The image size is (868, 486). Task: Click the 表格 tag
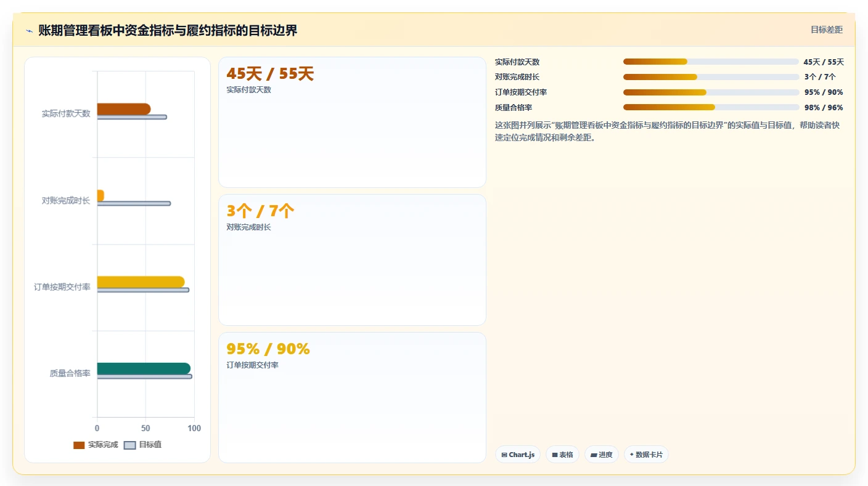click(562, 455)
